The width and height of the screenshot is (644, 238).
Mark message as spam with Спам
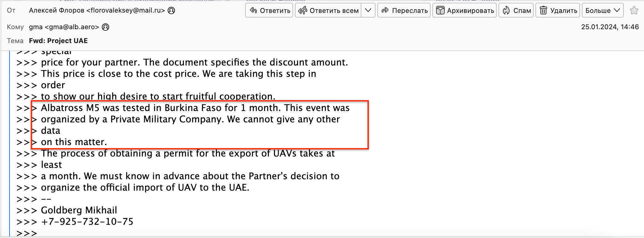pyautogui.click(x=516, y=10)
